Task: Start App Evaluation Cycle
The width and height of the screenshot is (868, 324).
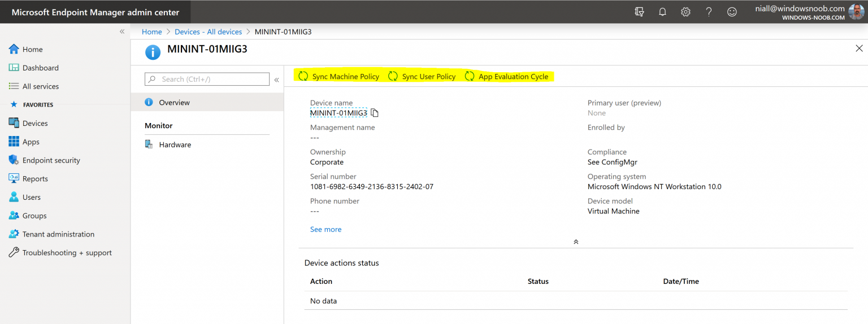Action: 507,76
